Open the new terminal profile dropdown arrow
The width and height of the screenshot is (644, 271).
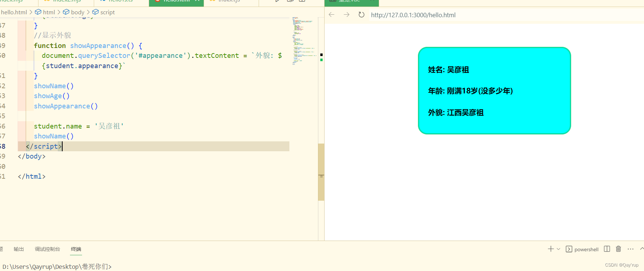tap(558, 249)
